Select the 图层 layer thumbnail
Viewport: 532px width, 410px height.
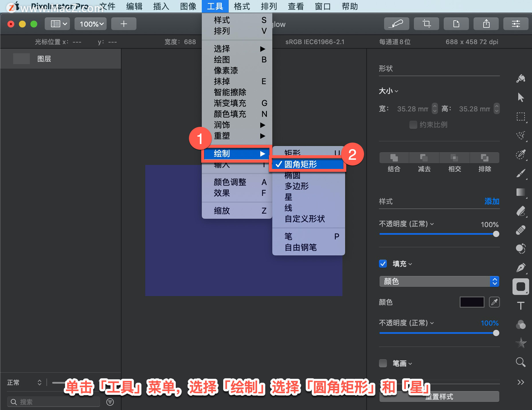coord(21,59)
